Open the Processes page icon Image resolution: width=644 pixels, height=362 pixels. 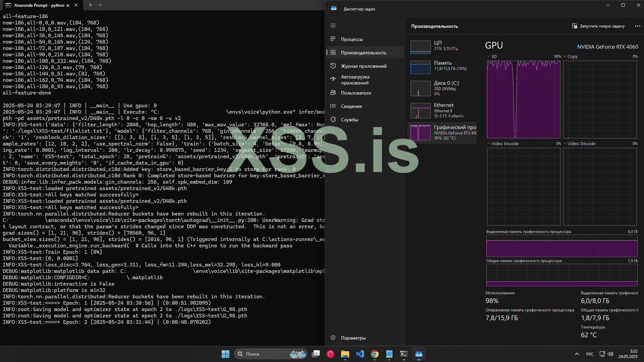(x=333, y=39)
